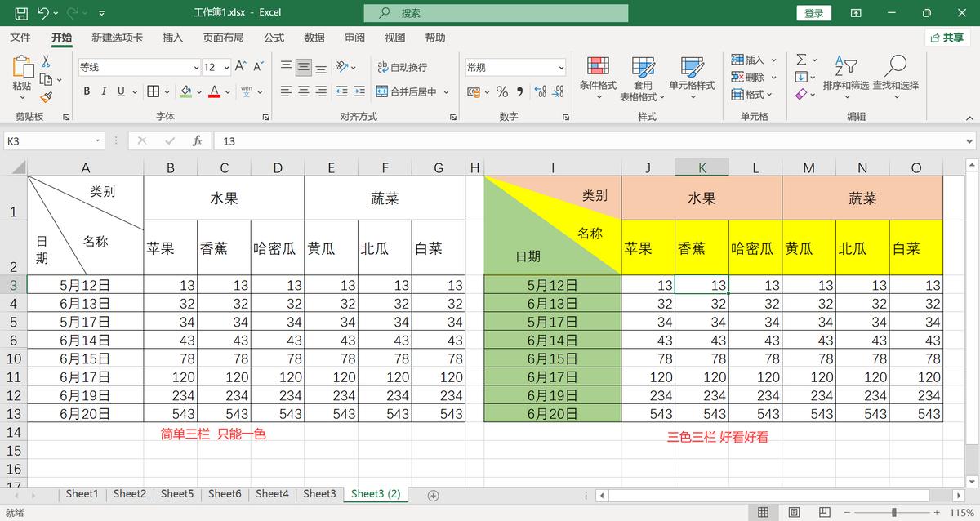This screenshot has width=980, height=521.
Task: Select the red font color swatch
Action: tap(216, 91)
